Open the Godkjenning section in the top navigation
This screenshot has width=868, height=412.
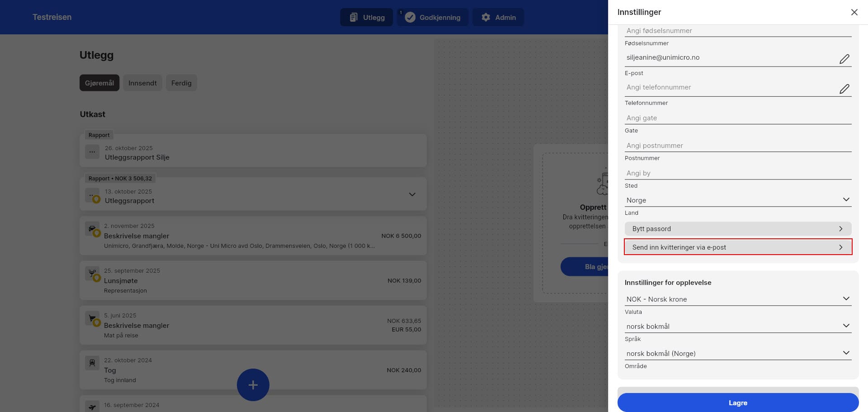point(433,17)
